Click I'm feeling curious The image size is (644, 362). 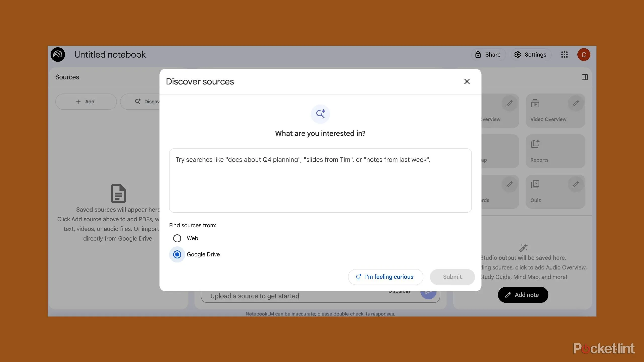tap(385, 277)
